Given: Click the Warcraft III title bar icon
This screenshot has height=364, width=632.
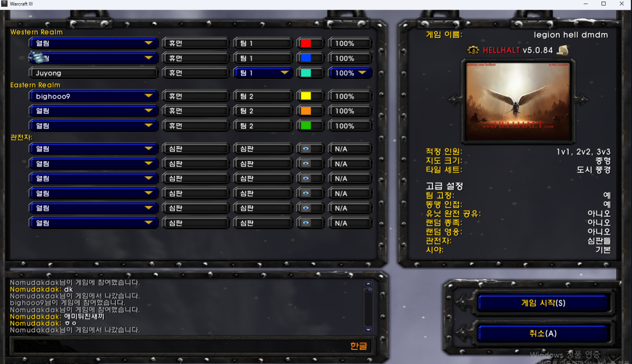Looking at the screenshot, I should [x=4, y=4].
